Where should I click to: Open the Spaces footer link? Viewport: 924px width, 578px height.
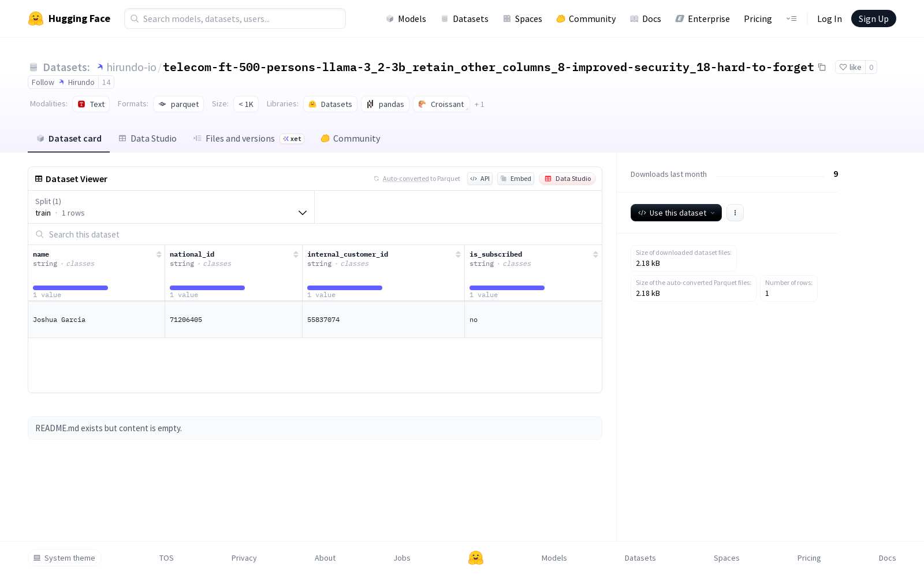point(726,558)
